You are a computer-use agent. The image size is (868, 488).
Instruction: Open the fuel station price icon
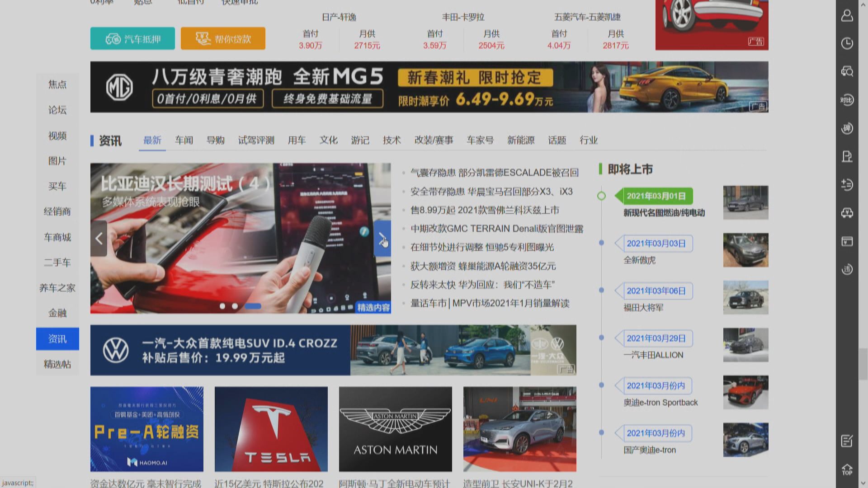pyautogui.click(x=848, y=156)
